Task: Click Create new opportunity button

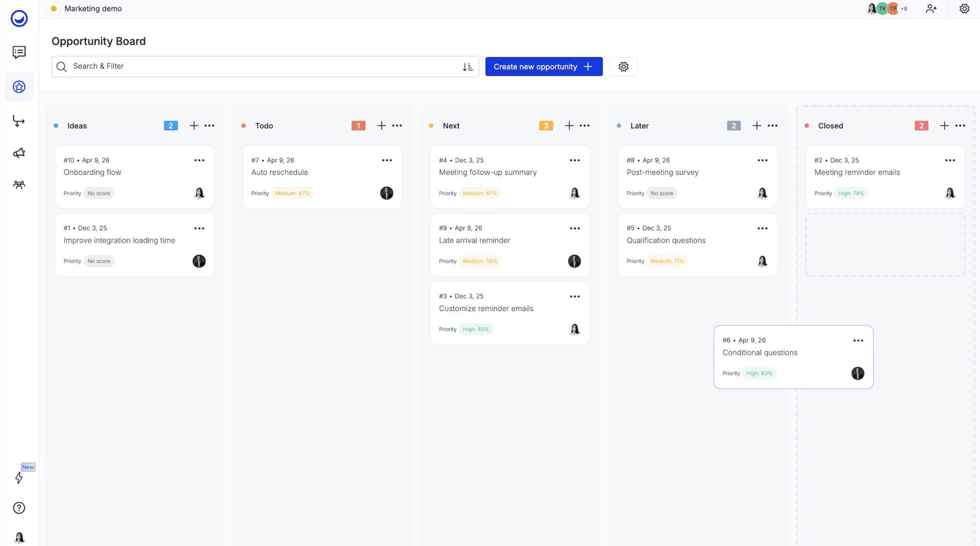Action: (x=544, y=67)
